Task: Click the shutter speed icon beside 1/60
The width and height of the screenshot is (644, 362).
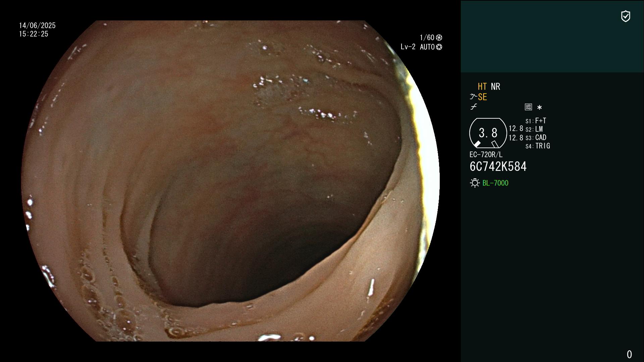Action: pos(439,38)
